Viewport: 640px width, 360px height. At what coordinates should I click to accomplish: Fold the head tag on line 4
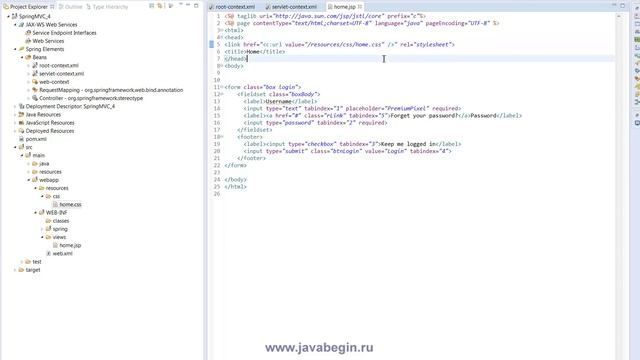(x=221, y=38)
